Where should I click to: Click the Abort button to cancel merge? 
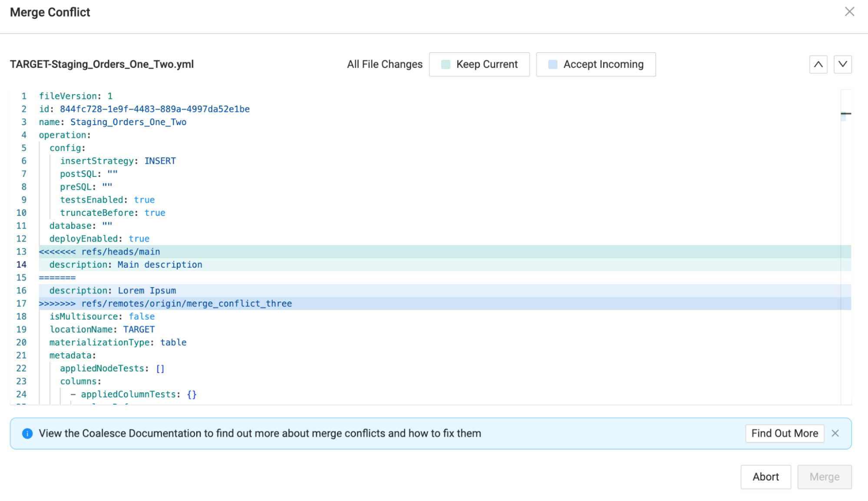pyautogui.click(x=766, y=477)
